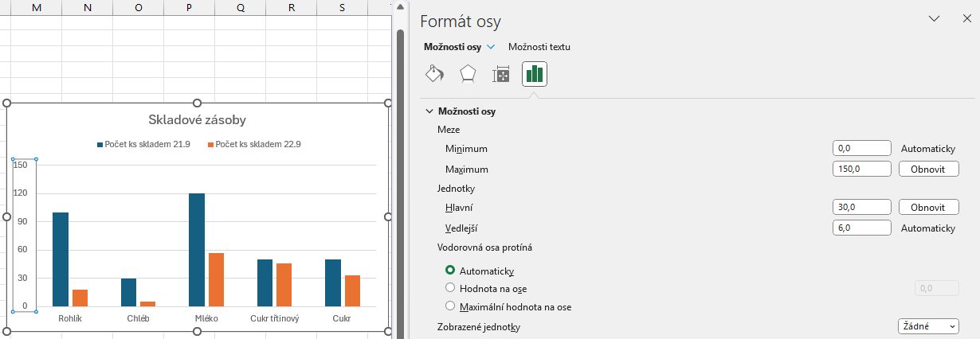Select legend entry Počet ks skladem 21.9
Viewport: 980px width, 339px height.
pyautogui.click(x=143, y=144)
